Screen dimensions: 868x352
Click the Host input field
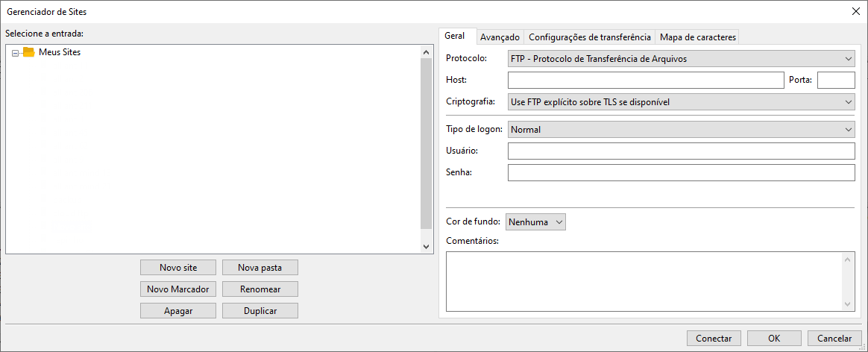coord(646,81)
